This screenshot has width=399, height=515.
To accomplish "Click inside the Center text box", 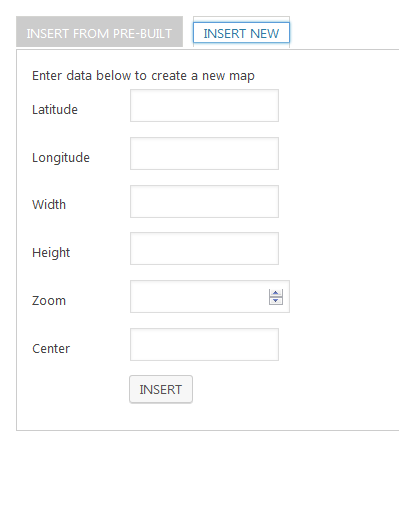I will pos(204,344).
